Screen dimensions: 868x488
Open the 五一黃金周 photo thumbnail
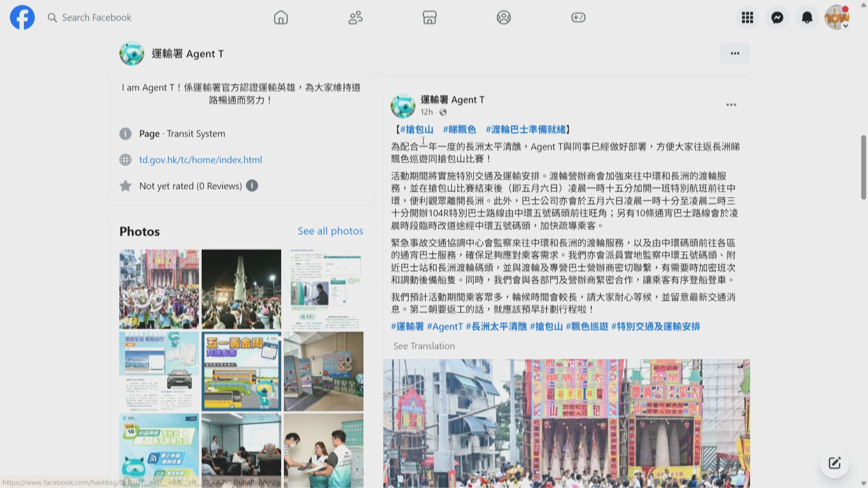(241, 371)
